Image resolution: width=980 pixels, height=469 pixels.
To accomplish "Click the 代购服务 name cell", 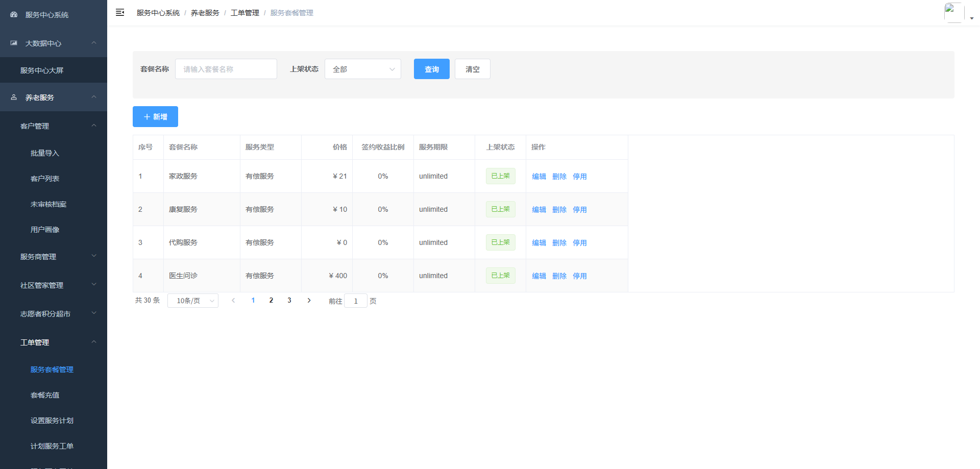I will coord(202,242).
